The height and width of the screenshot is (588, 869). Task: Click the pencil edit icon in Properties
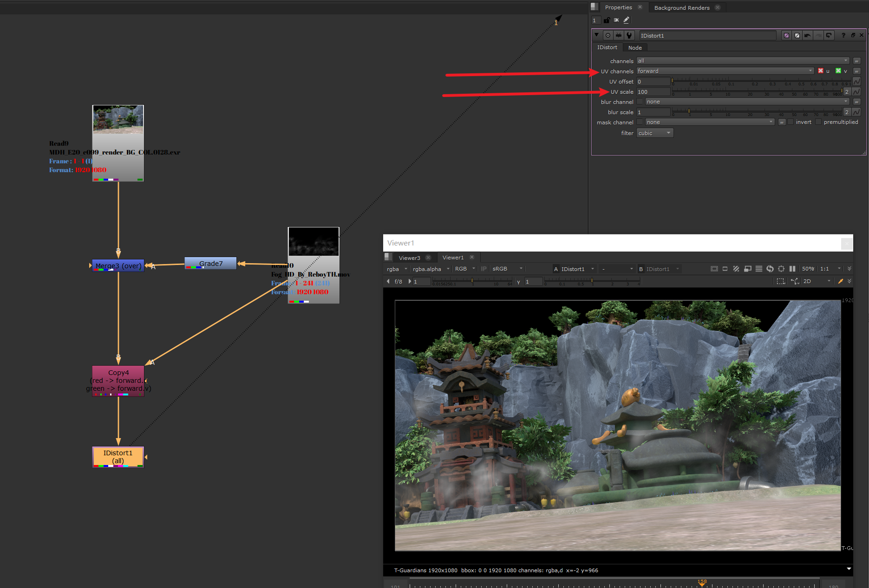pos(627,20)
